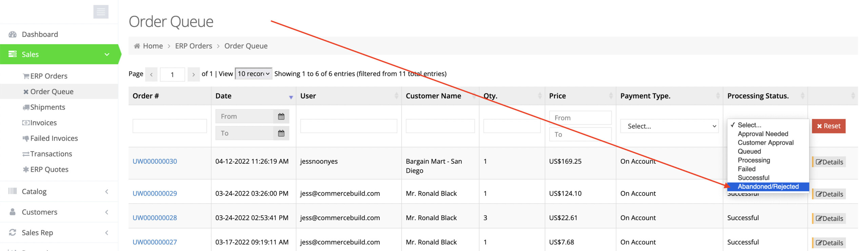868x251 pixels.
Task: Open Details for order UW000000028
Action: [829, 218]
